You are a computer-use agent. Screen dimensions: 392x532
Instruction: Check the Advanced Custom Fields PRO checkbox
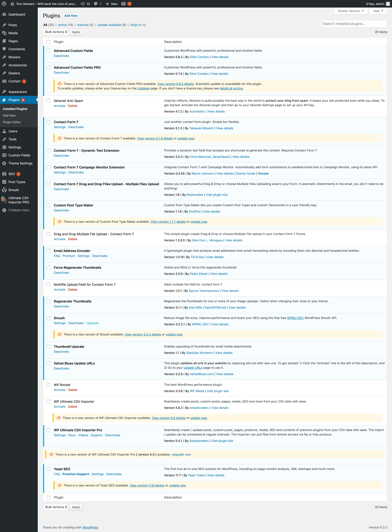point(48,68)
